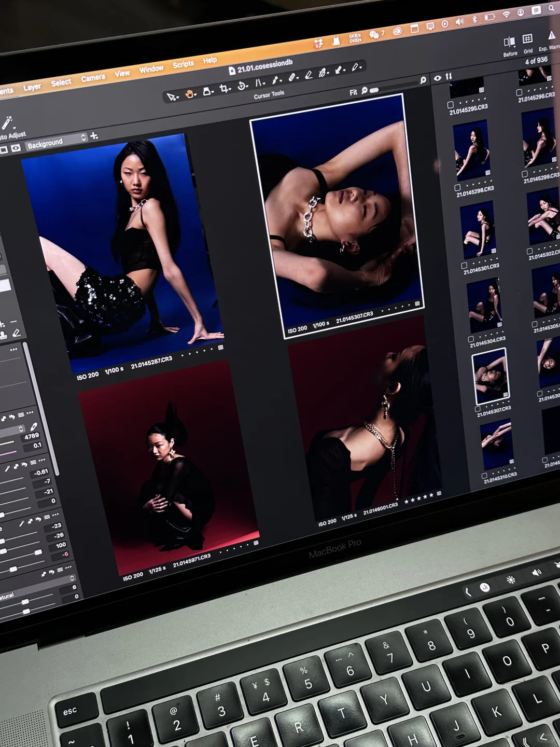
Task: Click the five-star rating on 21.0146001.CR3
Action: (418, 499)
